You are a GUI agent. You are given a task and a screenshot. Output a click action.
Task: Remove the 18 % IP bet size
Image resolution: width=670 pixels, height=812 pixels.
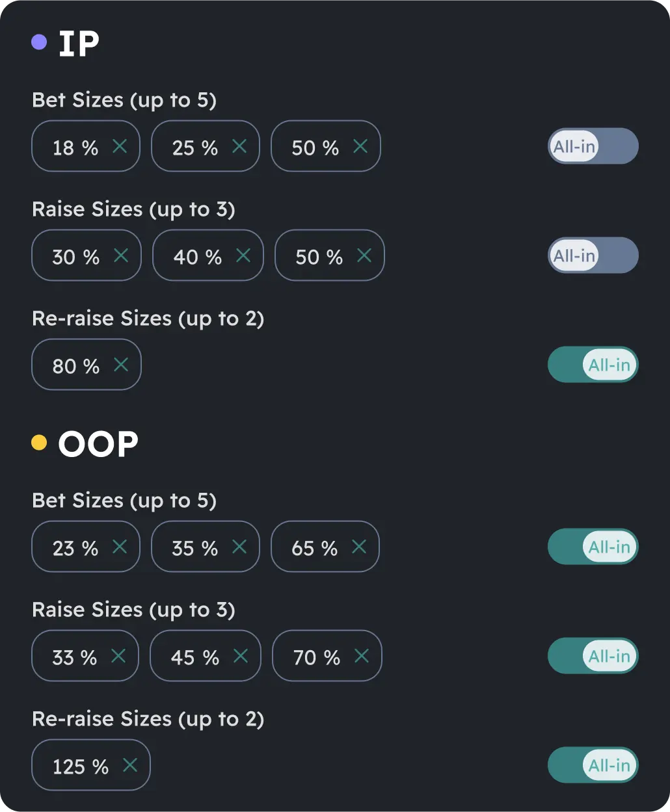click(120, 146)
